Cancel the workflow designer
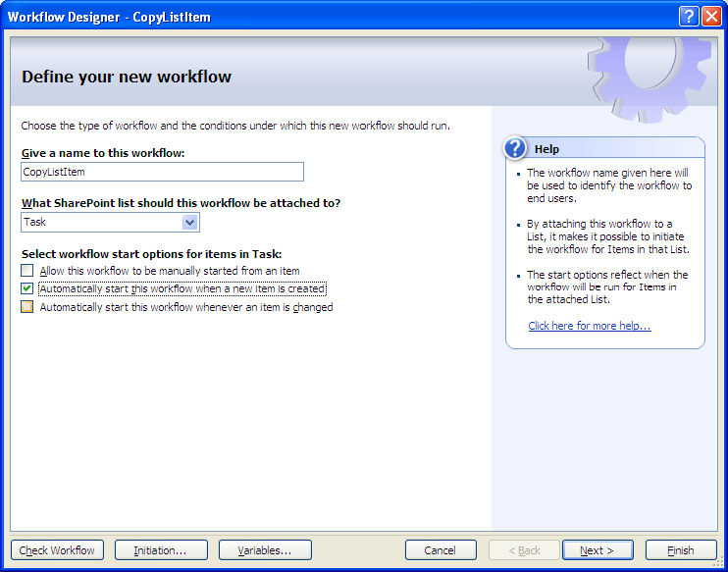728x572 pixels. 441,550
